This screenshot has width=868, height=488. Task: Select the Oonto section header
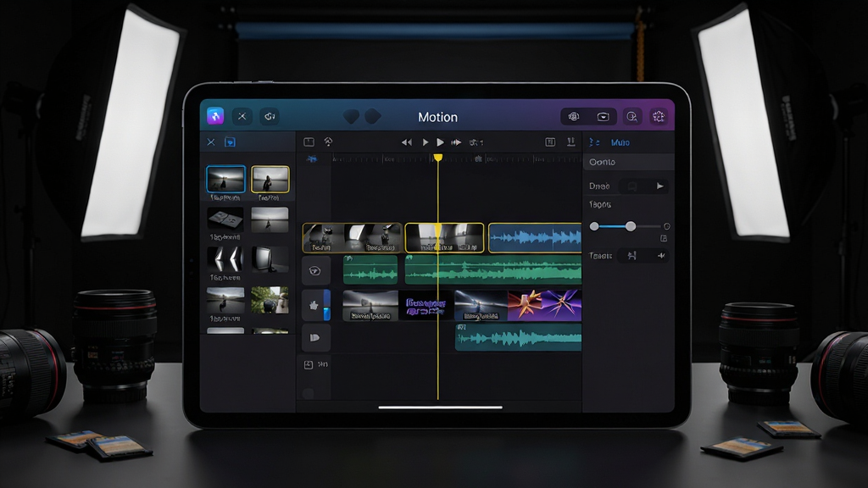coord(628,162)
